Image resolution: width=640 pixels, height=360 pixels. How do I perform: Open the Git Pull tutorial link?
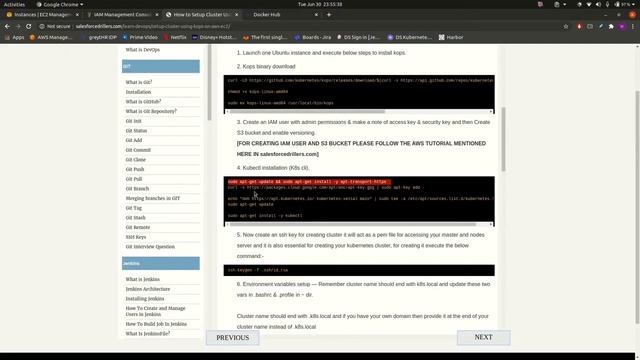133,179
